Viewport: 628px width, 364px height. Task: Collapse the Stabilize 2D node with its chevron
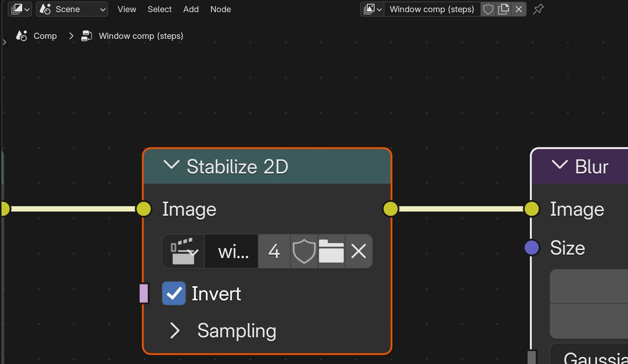[x=171, y=166]
